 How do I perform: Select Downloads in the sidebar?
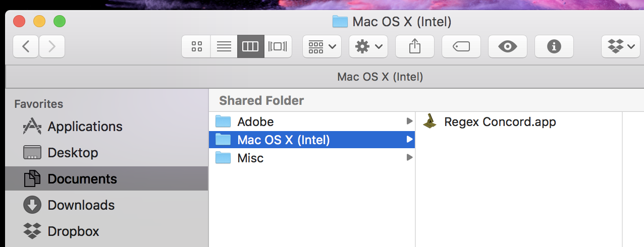[x=81, y=205]
